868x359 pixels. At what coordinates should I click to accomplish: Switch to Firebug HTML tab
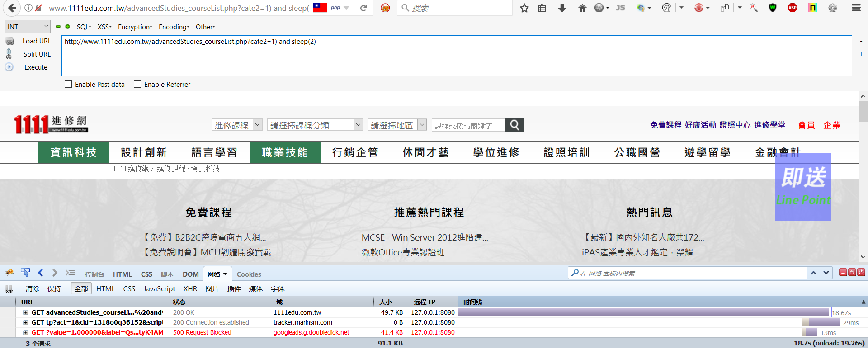(x=123, y=274)
